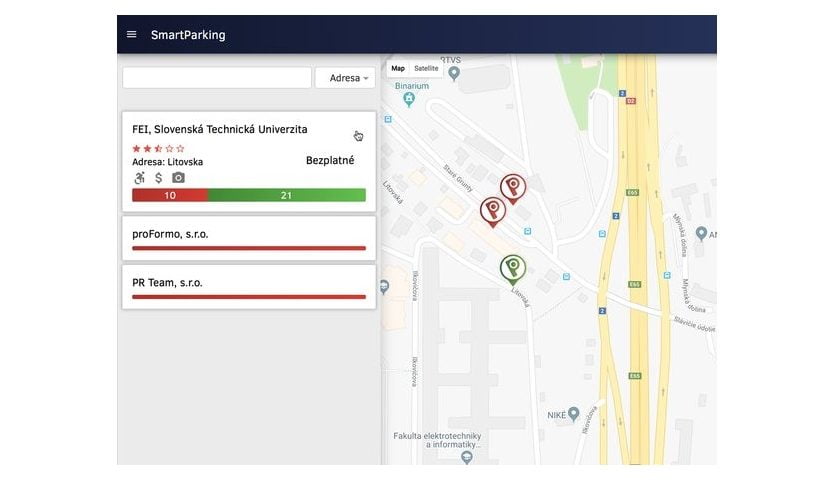Click the RTVS place pin
Image resolution: width=840 pixels, height=480 pixels.
pos(454,73)
